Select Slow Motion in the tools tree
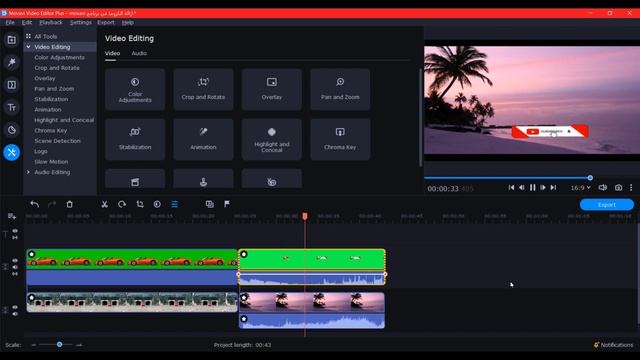Screen dimensions: 640x360 click(51, 162)
